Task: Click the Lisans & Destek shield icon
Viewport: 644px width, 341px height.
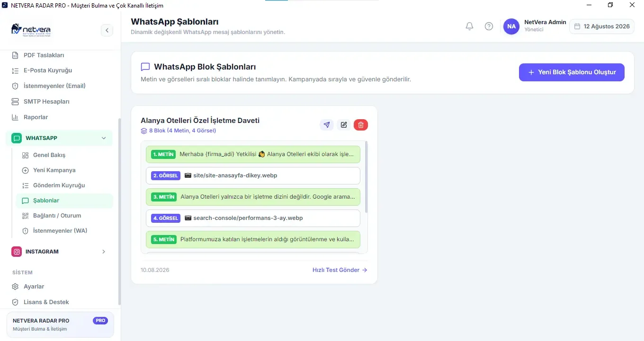Action: (x=15, y=302)
